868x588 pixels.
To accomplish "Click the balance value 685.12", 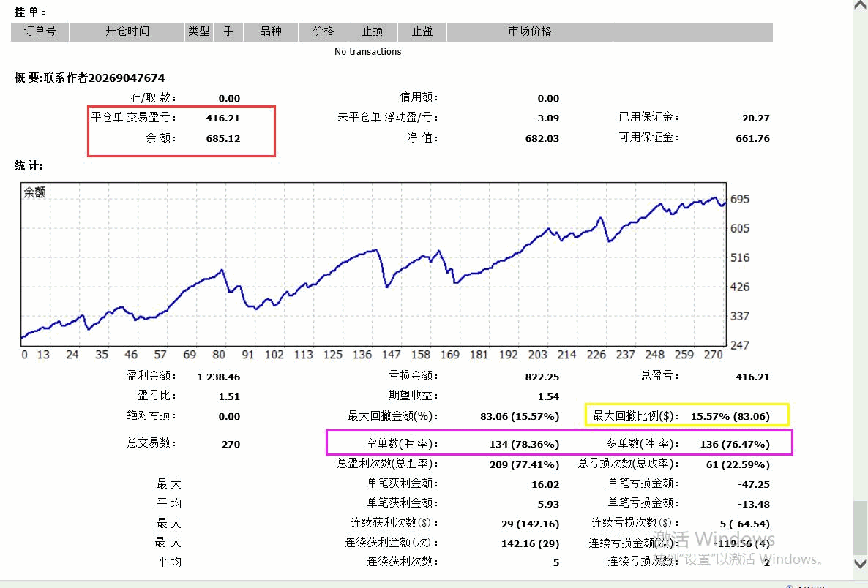I will pos(223,138).
